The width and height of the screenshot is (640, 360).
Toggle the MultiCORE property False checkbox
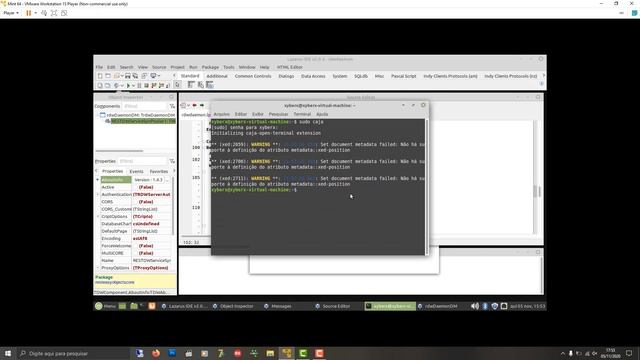[146, 253]
